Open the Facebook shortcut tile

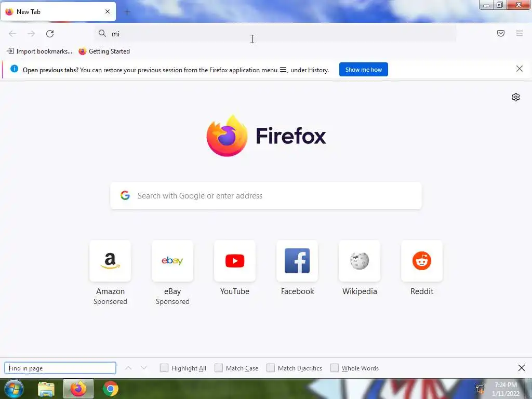[297, 261]
